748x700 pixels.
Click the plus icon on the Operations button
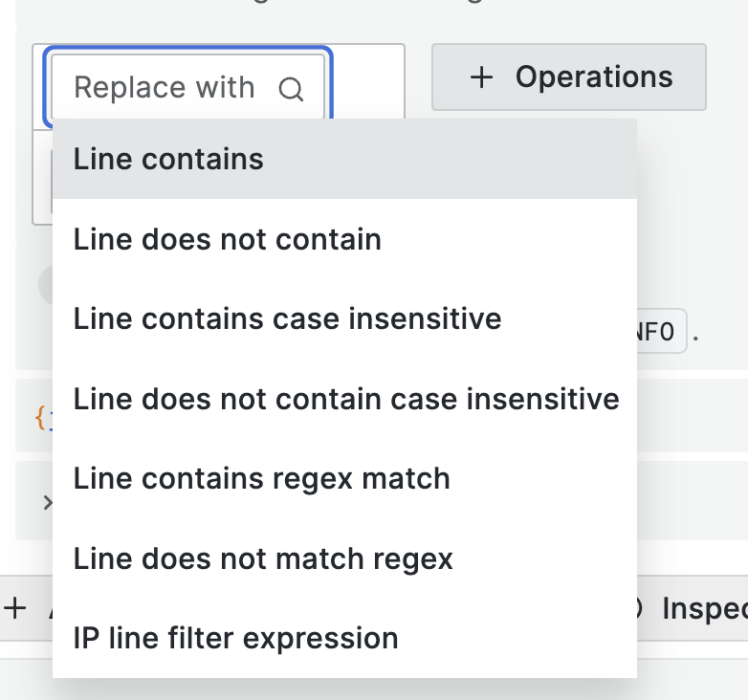tap(482, 77)
